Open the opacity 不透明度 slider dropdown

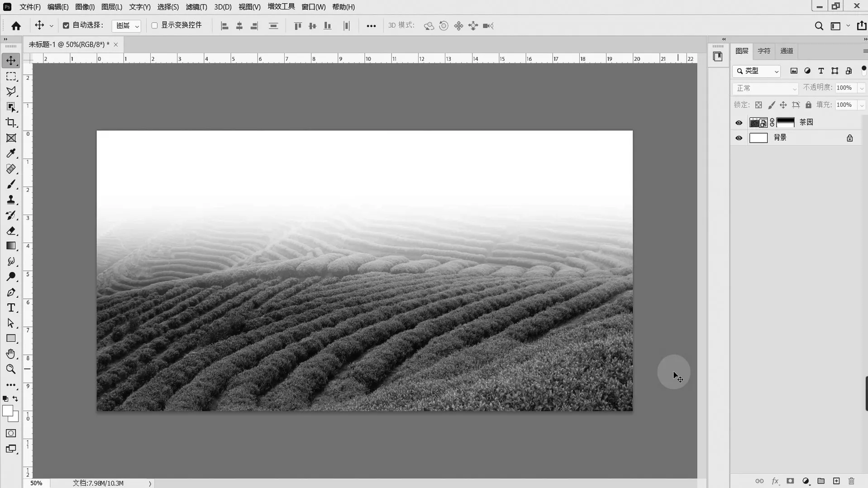point(862,88)
